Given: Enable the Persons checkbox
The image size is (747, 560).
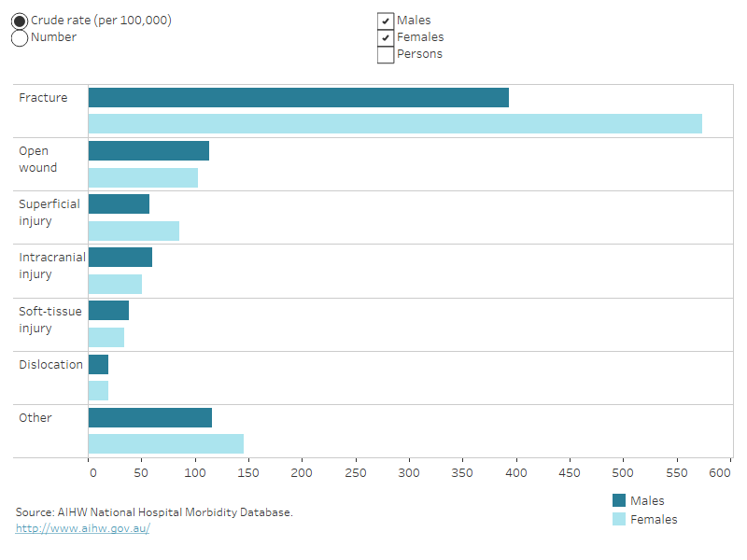Looking at the screenshot, I should (x=386, y=54).
